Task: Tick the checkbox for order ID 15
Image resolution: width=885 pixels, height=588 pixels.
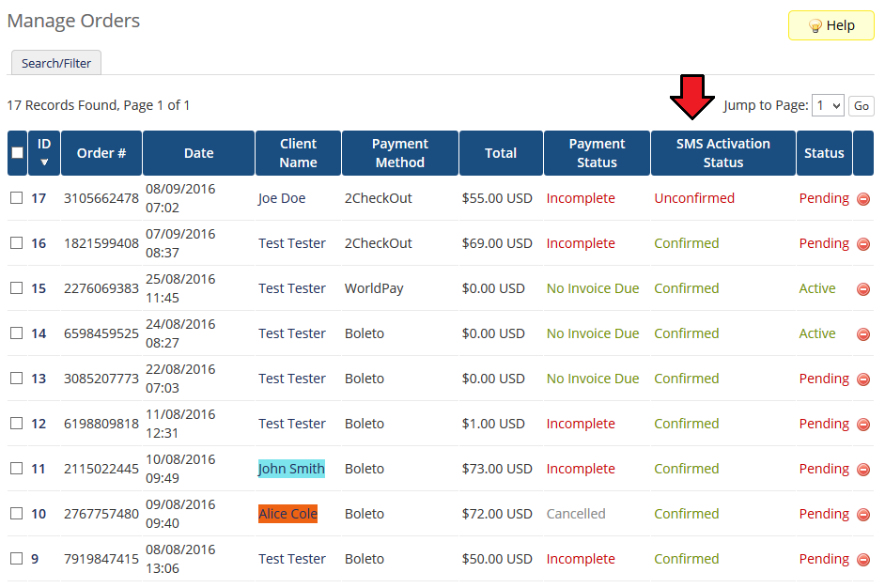Action: click(17, 288)
